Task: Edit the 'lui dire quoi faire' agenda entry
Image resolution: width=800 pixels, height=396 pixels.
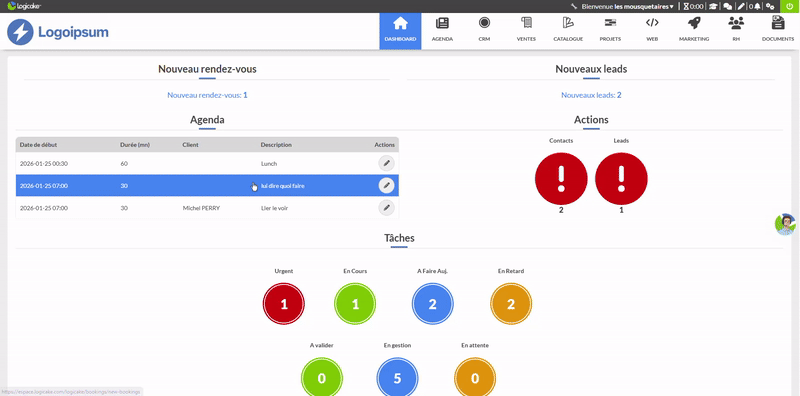Action: pos(386,185)
